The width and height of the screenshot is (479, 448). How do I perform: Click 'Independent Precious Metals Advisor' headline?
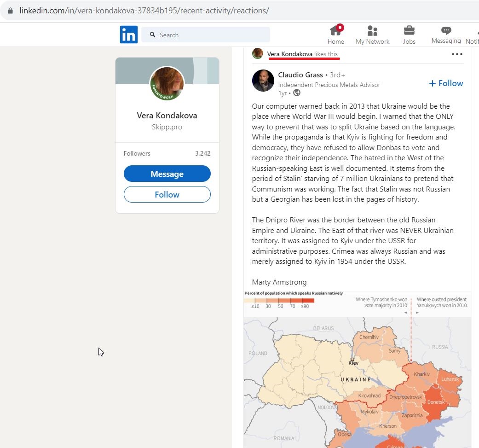pos(329,85)
